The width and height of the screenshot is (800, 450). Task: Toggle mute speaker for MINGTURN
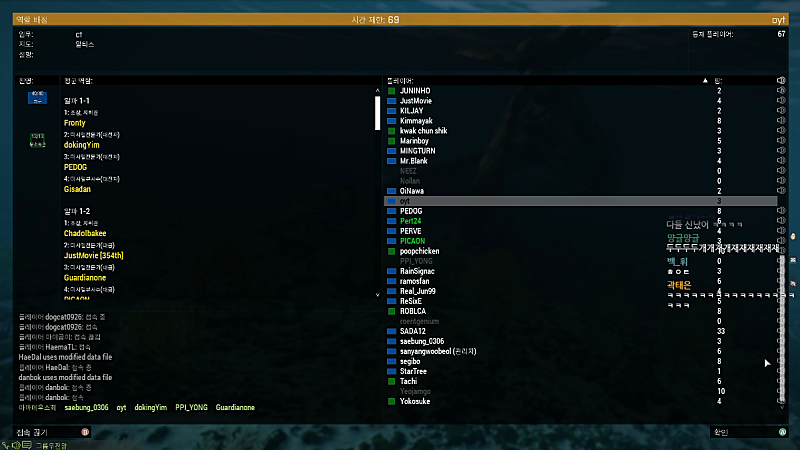click(x=781, y=151)
